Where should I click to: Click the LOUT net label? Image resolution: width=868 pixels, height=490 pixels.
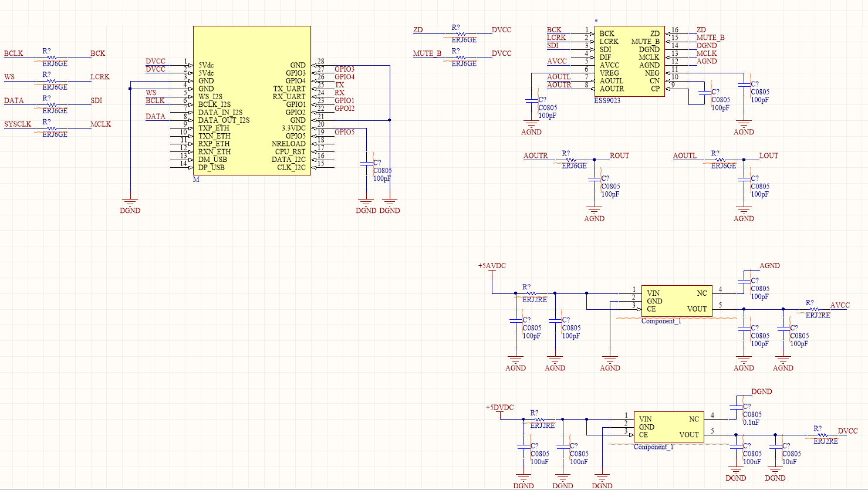[768, 156]
